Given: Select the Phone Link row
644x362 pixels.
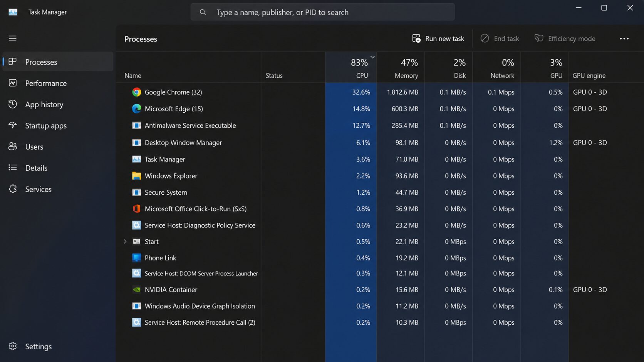Looking at the screenshot, I should [380, 258].
